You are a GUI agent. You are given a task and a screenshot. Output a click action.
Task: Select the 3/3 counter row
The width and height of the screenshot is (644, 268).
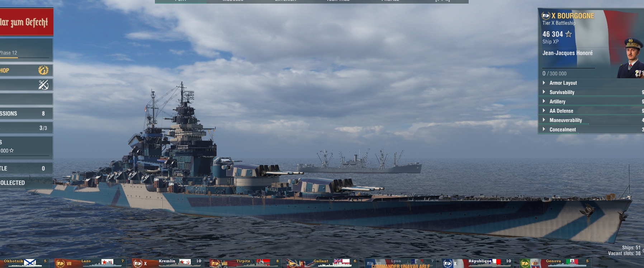[x=26, y=128]
